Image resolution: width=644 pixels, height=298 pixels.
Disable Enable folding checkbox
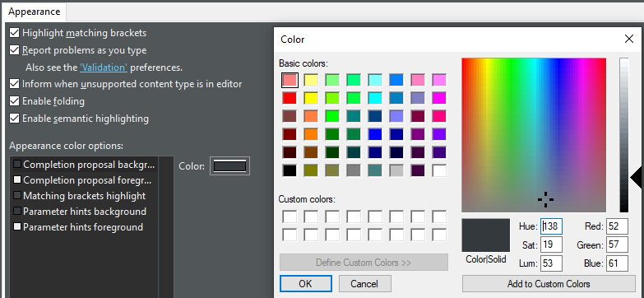[14, 101]
